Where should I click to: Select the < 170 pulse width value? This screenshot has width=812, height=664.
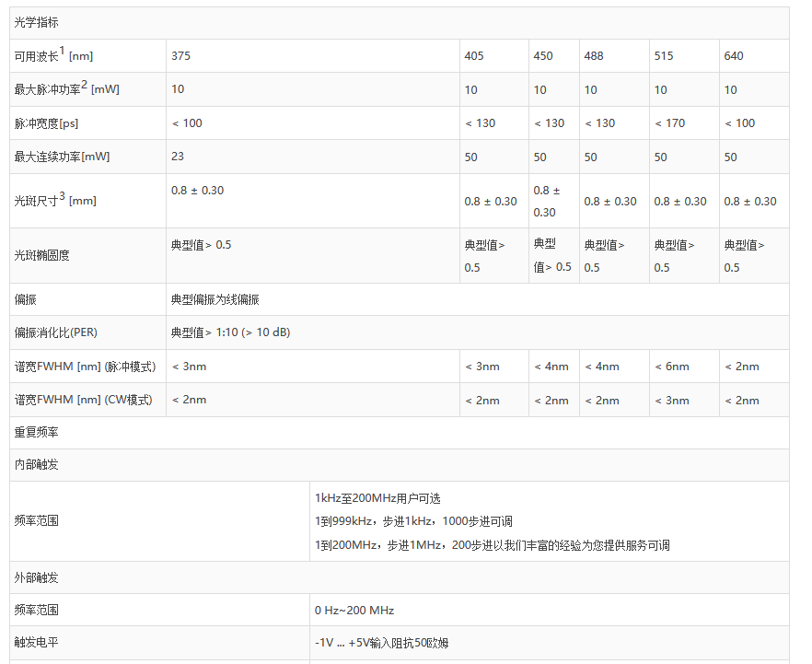pos(669,123)
